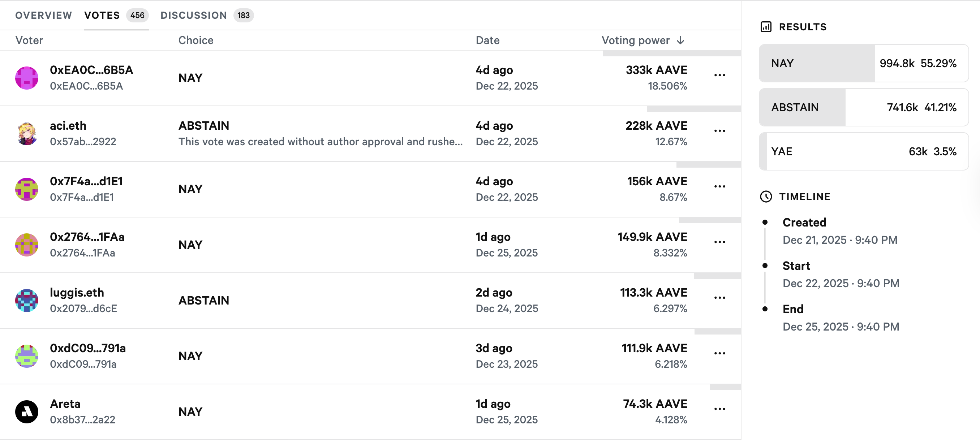Switch to the Overview tab
980x440 pixels.
point(43,15)
